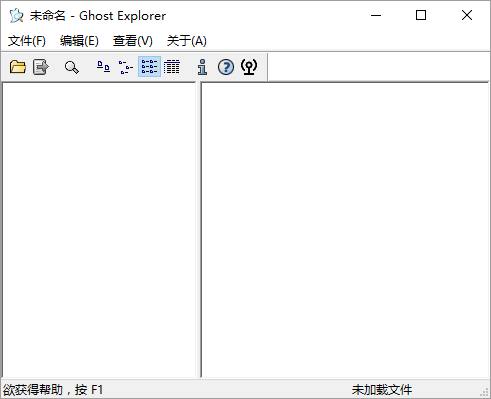Show image properties via info icon
The image size is (491, 399).
click(202, 67)
